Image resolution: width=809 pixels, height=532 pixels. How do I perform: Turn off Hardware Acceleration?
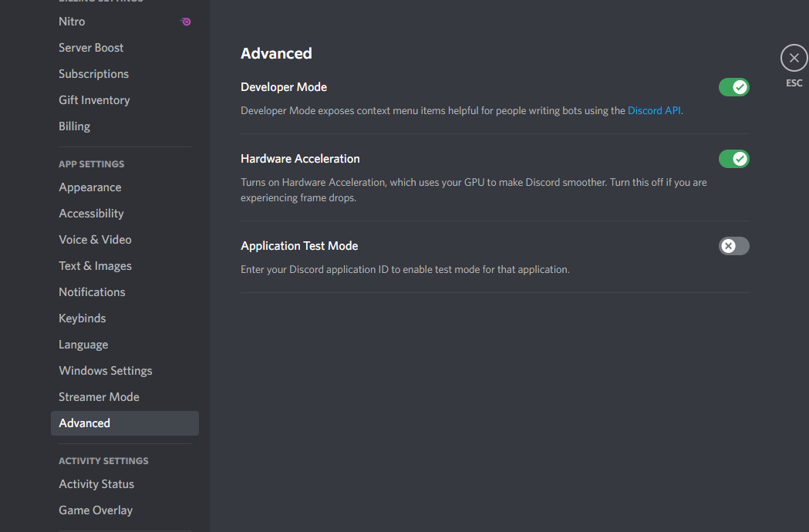click(x=733, y=159)
